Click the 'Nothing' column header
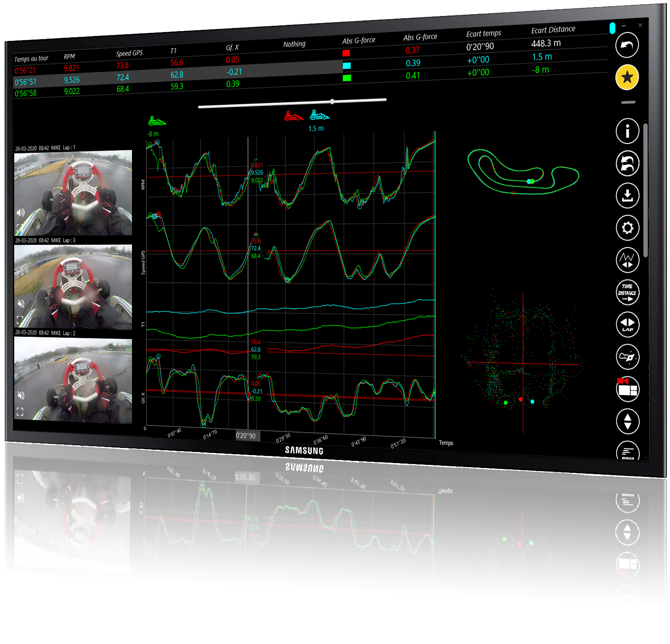 [x=294, y=44]
